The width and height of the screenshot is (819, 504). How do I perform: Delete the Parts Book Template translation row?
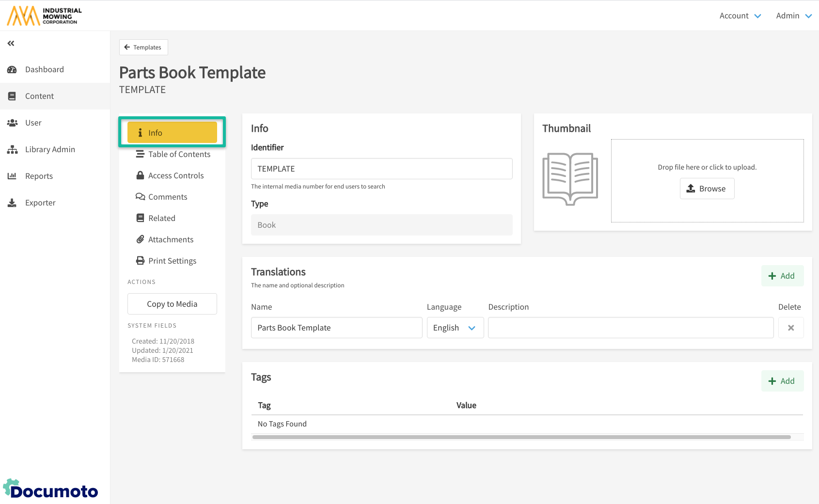pos(790,328)
